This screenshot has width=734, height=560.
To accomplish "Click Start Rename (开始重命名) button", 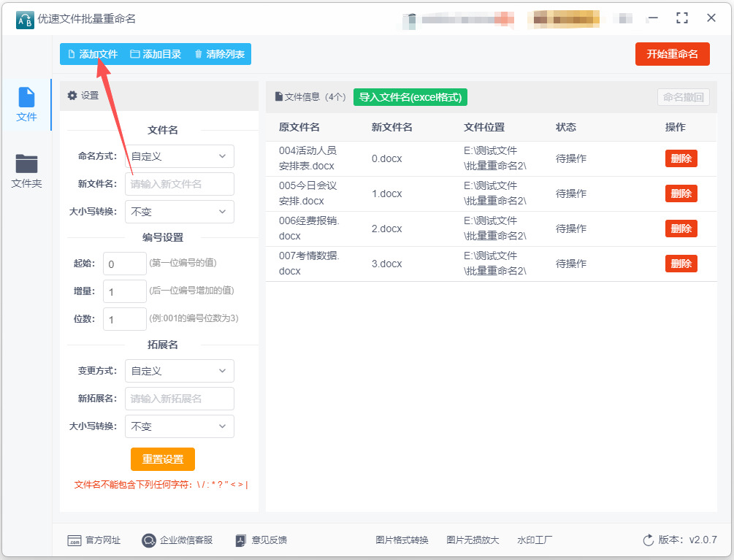I will [x=672, y=54].
